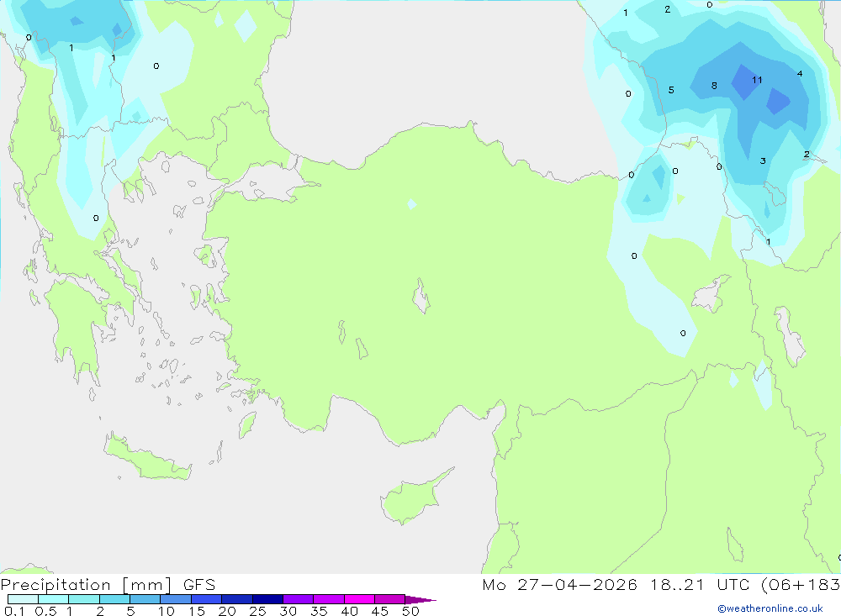Image resolution: width=841 pixels, height=616 pixels.
Task: Click the over-50 arrow at legend end
Action: tap(420, 599)
